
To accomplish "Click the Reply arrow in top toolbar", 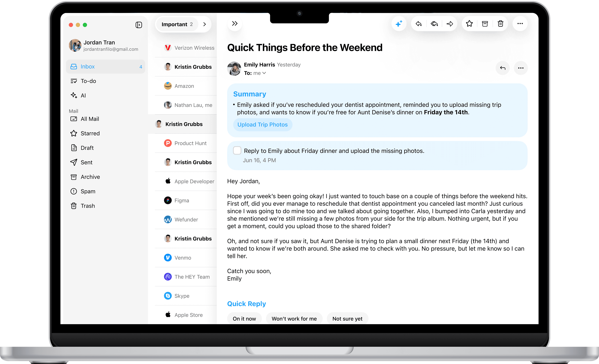I will (419, 24).
